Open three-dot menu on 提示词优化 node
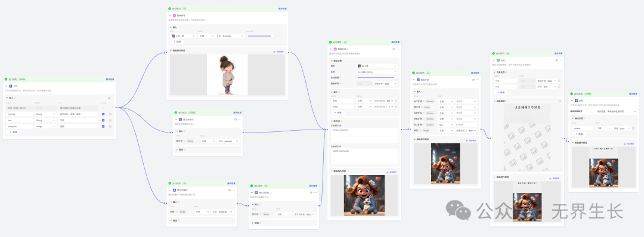This screenshot has width=644, height=237. 240,119
